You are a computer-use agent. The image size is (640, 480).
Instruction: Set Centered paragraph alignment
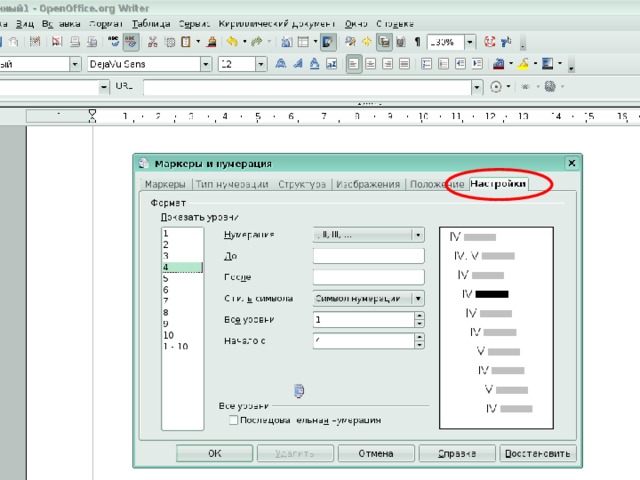point(371,64)
